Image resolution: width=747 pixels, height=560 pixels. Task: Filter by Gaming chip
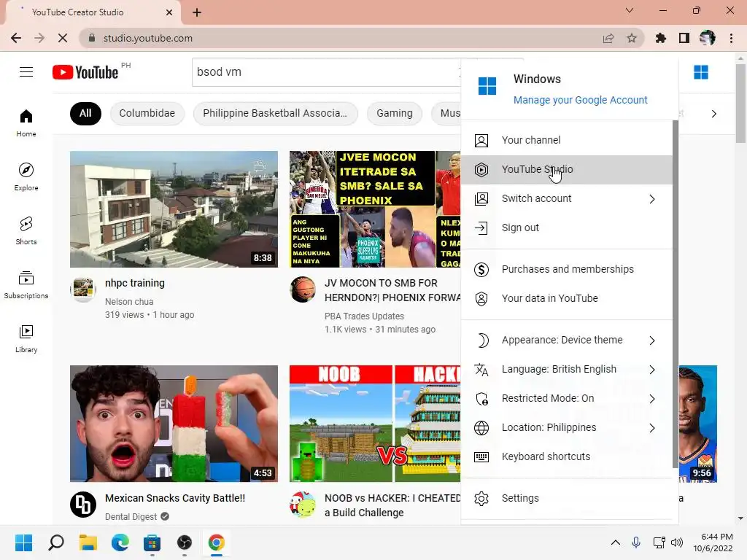(395, 113)
